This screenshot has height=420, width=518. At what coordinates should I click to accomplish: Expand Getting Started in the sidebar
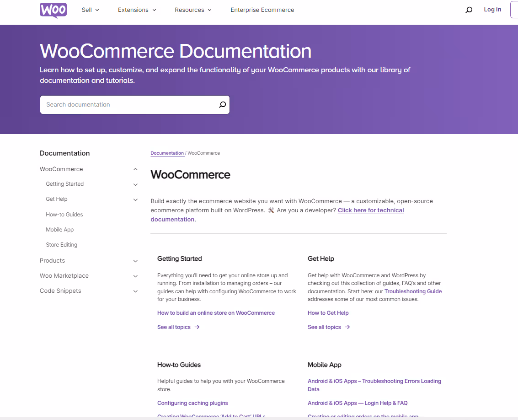tap(135, 184)
